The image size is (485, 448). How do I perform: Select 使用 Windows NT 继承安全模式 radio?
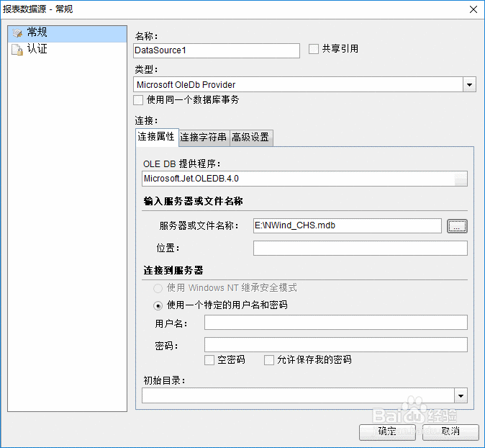click(158, 289)
